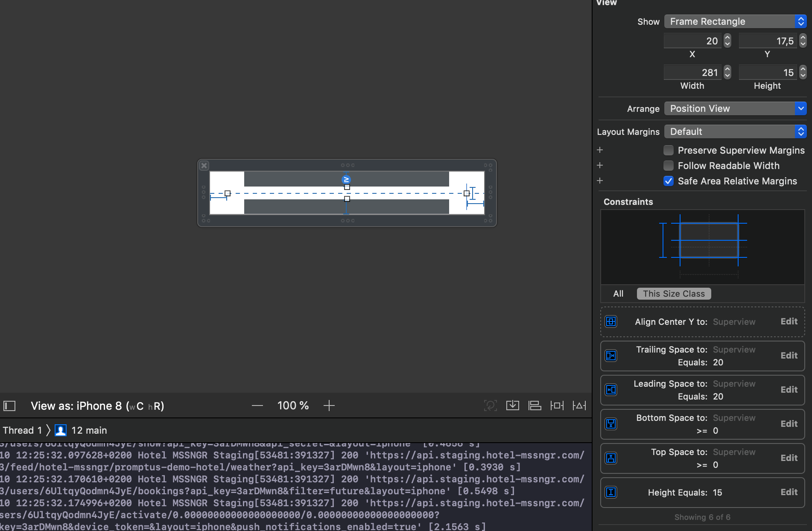This screenshot has width=812, height=531.
Task: Click the Trailing Space constraint icon
Action: 611,356
